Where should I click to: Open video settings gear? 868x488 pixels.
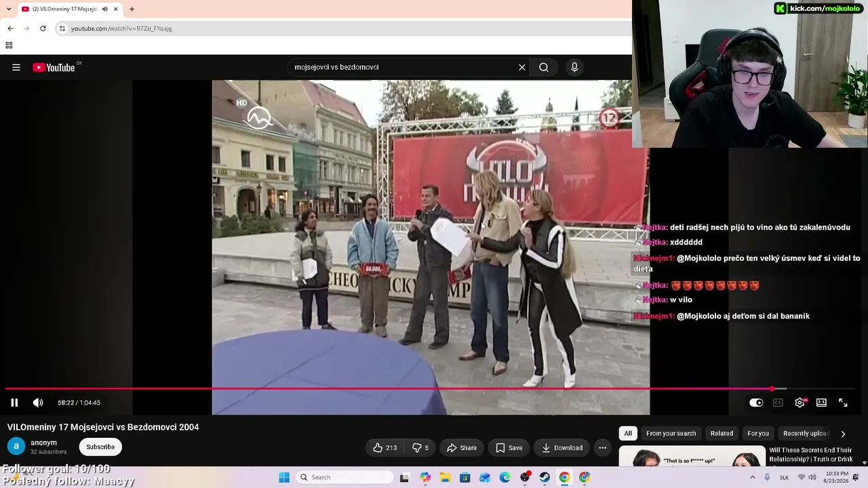pyautogui.click(x=800, y=403)
